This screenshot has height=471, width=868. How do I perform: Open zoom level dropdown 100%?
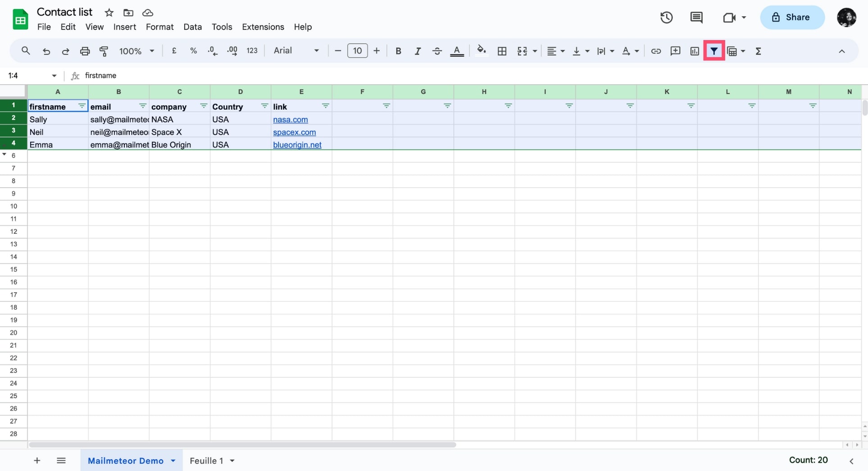click(137, 51)
